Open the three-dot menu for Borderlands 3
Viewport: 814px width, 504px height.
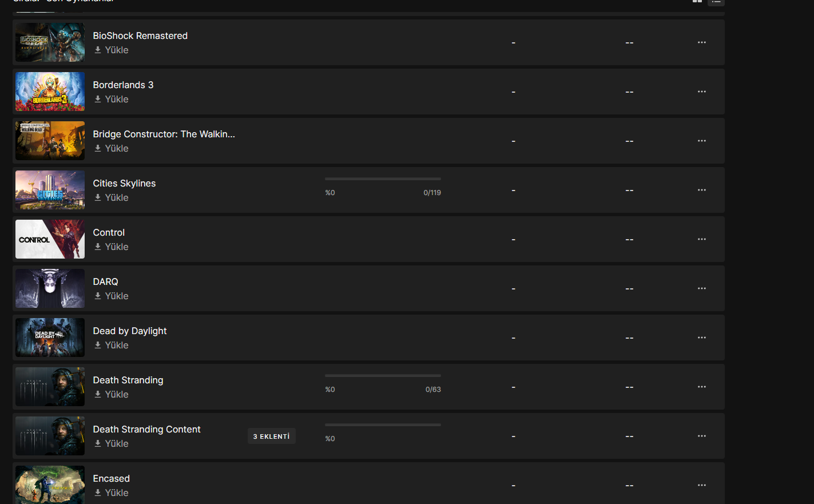pyautogui.click(x=701, y=92)
